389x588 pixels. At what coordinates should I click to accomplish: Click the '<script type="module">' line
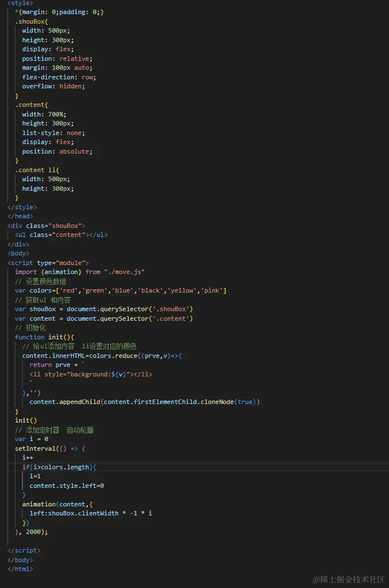(48, 263)
